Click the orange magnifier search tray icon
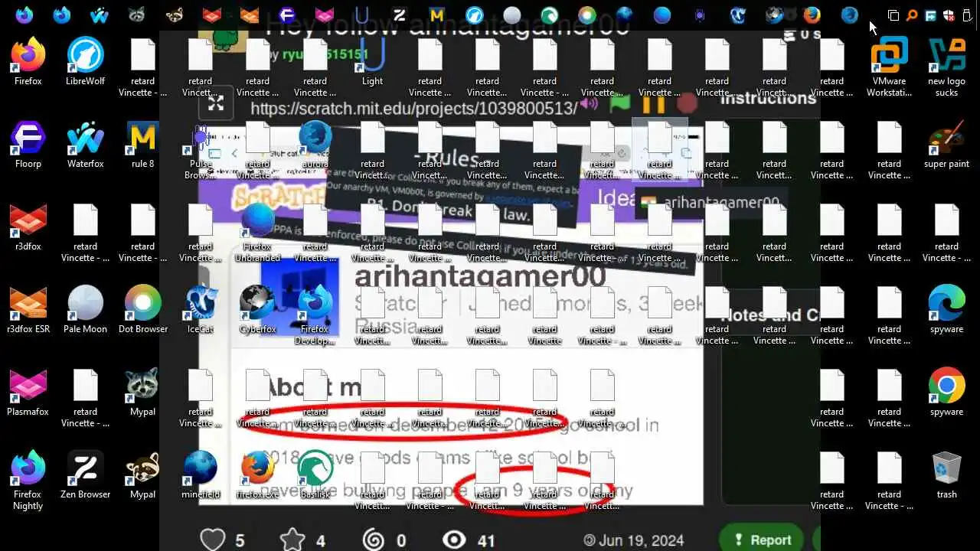The width and height of the screenshot is (980, 551). (x=912, y=15)
